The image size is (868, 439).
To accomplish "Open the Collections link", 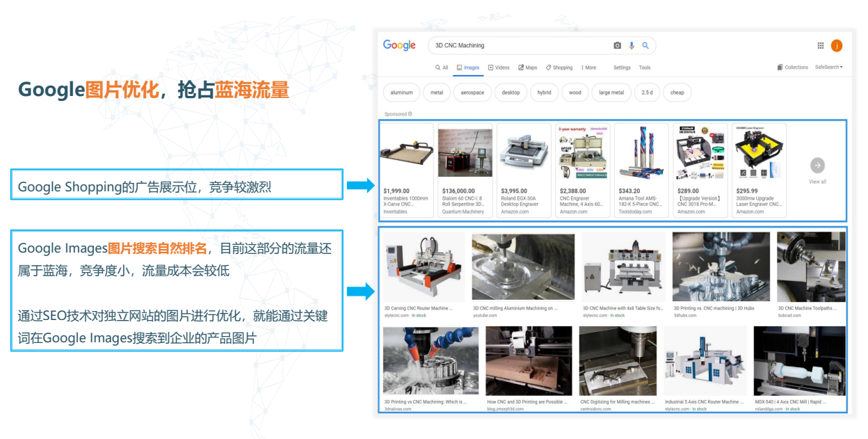I will coord(793,67).
